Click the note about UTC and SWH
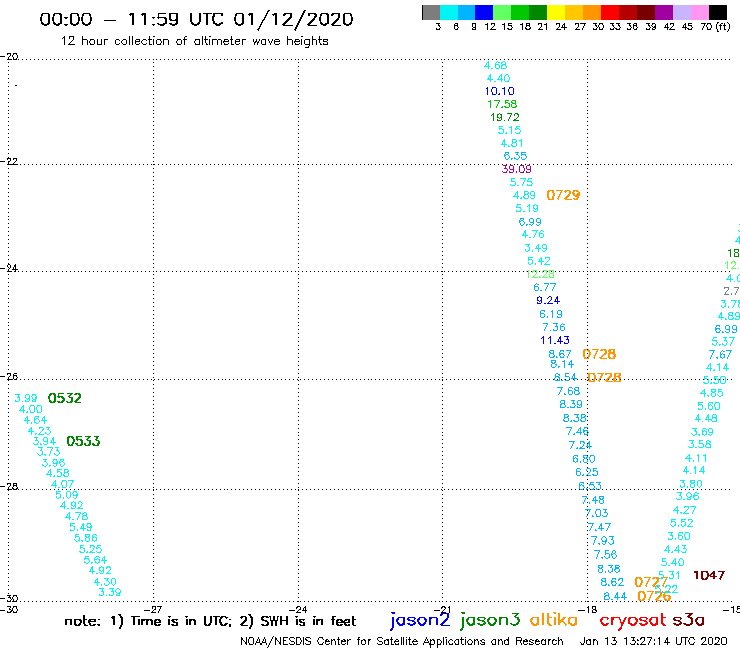Image resolution: width=740 pixels, height=650 pixels. coord(210,621)
